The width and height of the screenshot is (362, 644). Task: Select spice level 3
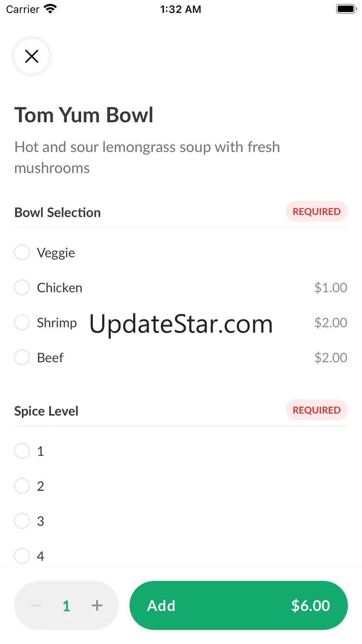click(x=22, y=521)
